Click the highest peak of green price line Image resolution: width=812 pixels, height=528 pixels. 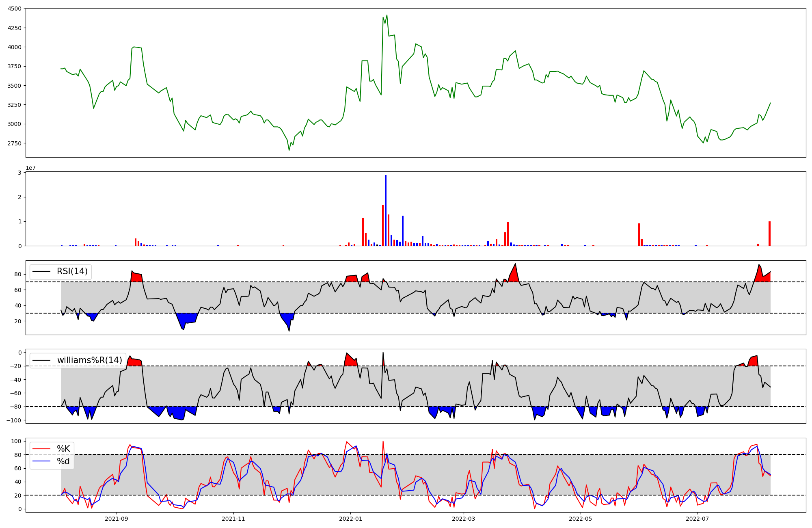[387, 15]
